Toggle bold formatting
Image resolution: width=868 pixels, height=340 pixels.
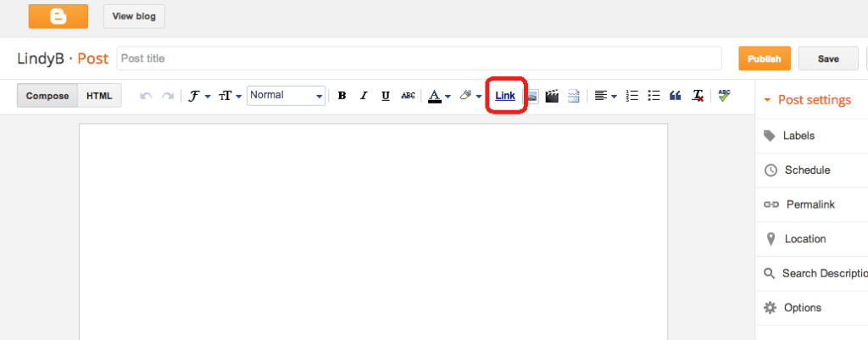click(342, 96)
